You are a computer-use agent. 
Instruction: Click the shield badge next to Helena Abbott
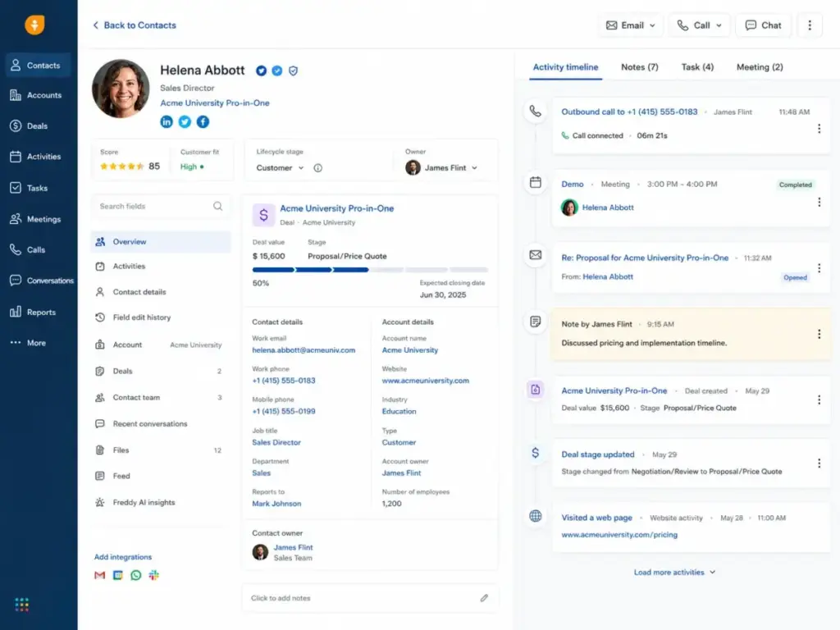(x=293, y=71)
